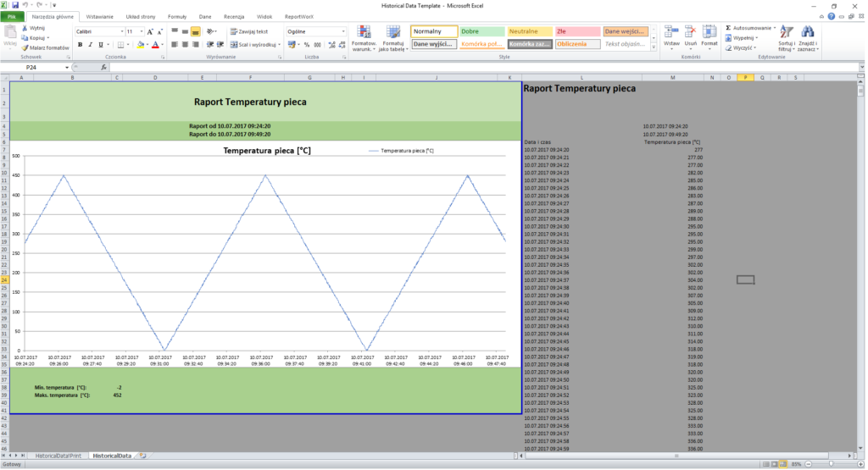The image size is (868, 470).
Task: Click the Usuń delete cells icon
Action: tap(690, 32)
